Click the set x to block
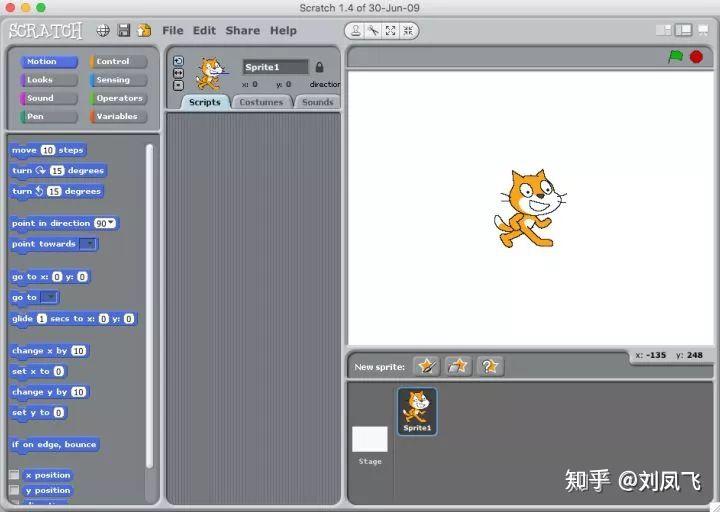This screenshot has width=720, height=512. (38, 371)
